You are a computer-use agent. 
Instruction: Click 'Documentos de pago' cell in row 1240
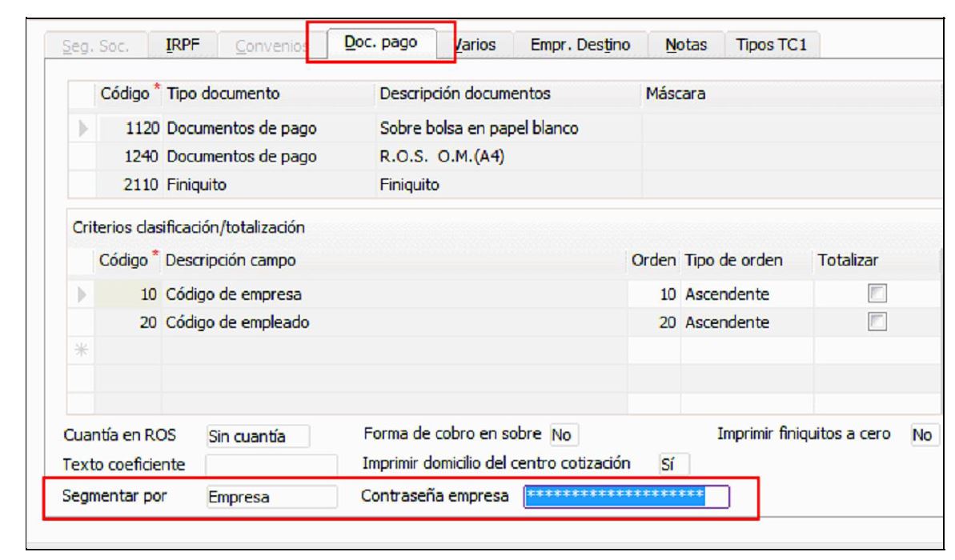coord(268,157)
